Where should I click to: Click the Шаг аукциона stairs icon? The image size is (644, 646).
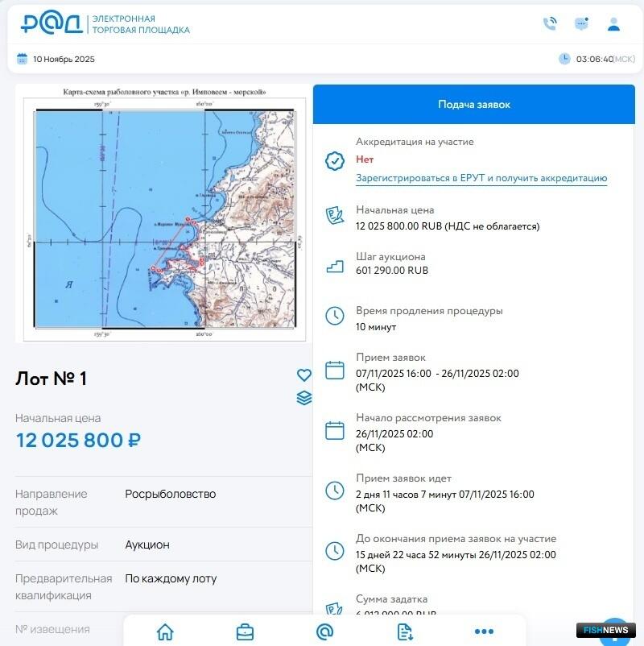[334, 265]
